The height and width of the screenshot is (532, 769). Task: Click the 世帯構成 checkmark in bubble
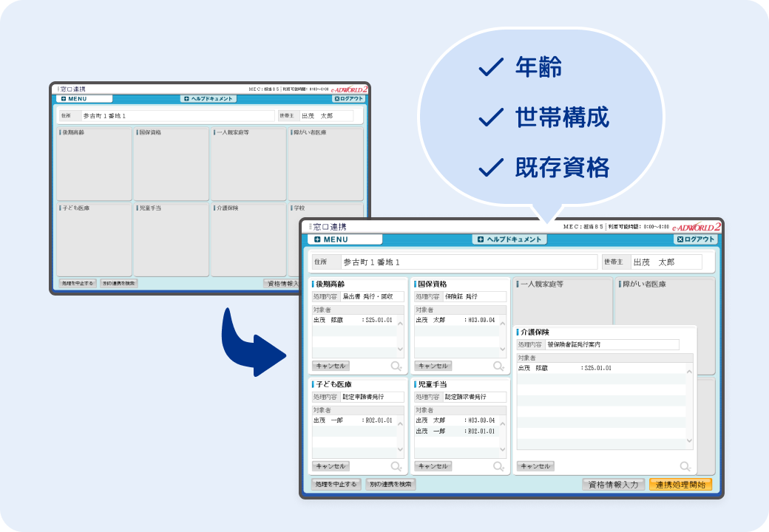coord(490,117)
